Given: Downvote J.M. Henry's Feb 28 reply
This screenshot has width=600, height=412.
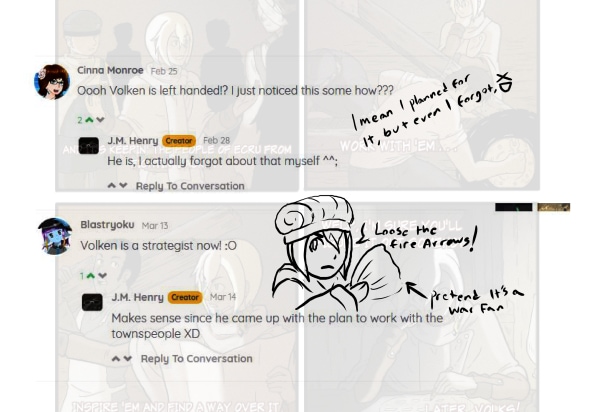Looking at the screenshot, I should [123, 186].
